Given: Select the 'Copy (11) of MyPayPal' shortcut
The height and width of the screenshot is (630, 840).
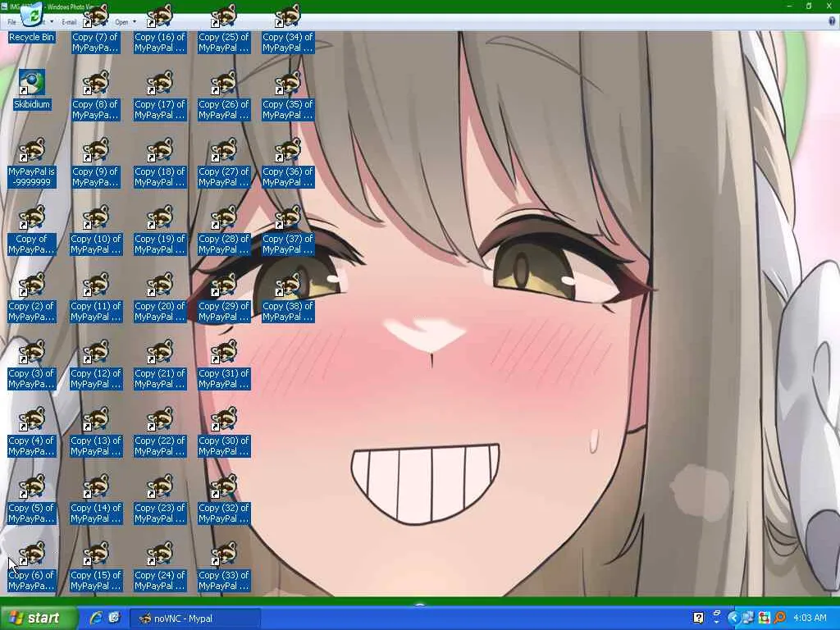Looking at the screenshot, I should point(96,297).
